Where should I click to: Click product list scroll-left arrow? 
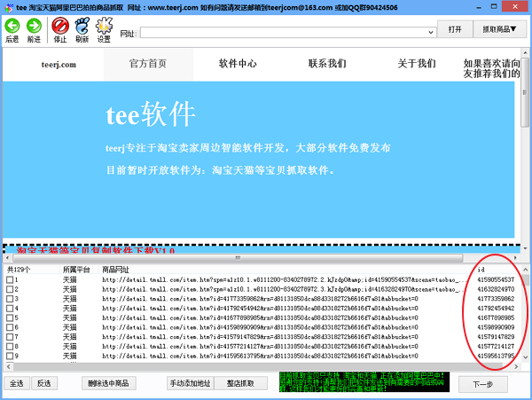pos(8,367)
